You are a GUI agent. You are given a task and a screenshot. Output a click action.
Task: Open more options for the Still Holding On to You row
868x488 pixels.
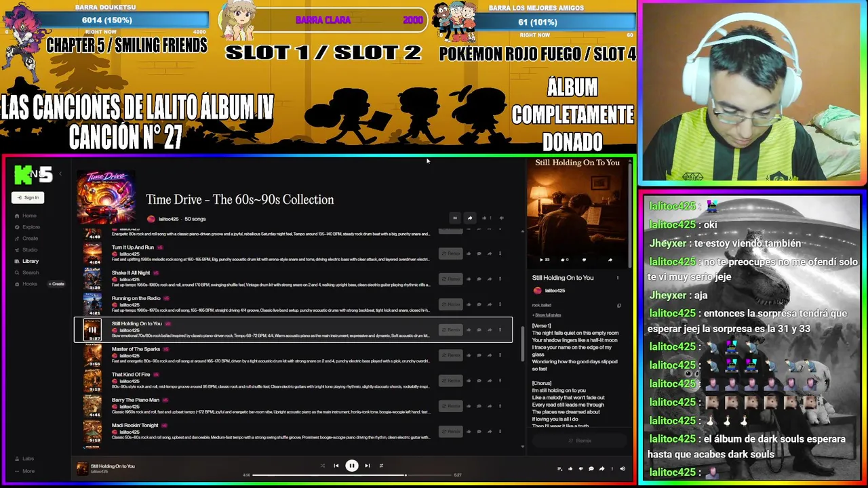tap(500, 329)
